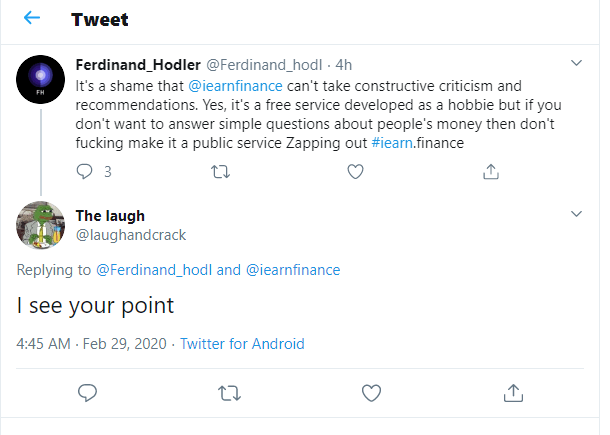Image resolution: width=610 pixels, height=435 pixels.
Task: Share the 'I see your point' tweet
Action: click(513, 391)
